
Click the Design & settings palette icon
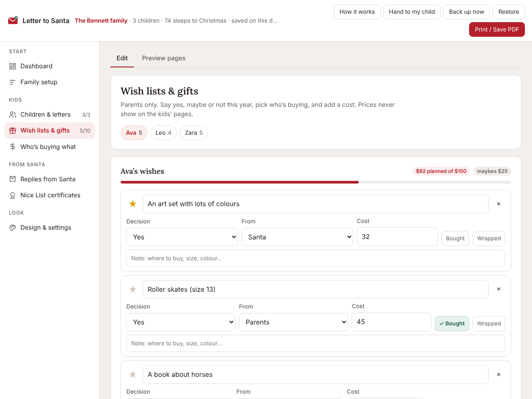pyautogui.click(x=12, y=227)
